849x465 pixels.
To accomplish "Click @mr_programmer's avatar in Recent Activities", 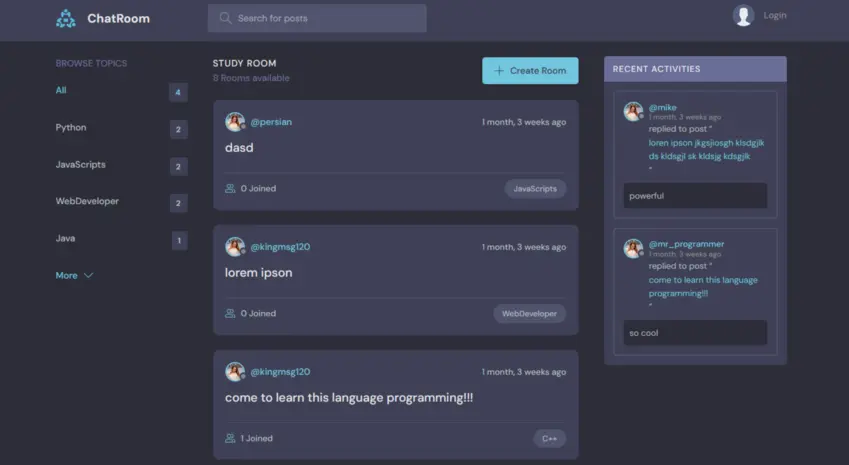I will click(x=633, y=248).
